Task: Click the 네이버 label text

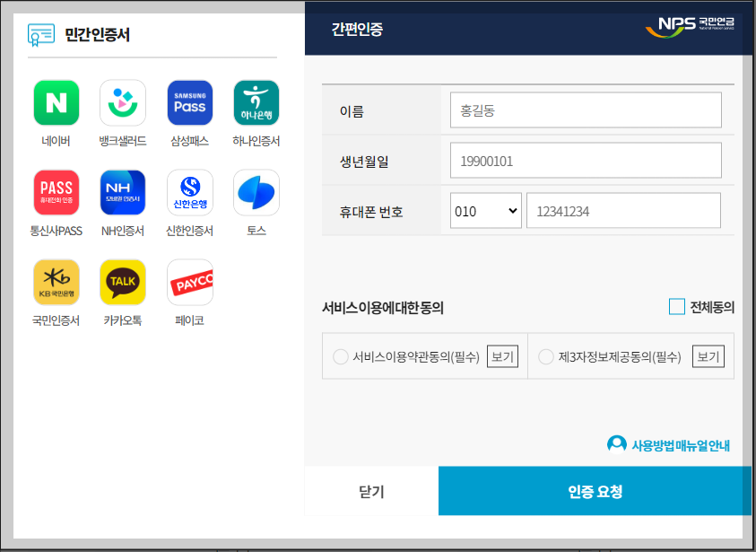Action: pos(56,142)
